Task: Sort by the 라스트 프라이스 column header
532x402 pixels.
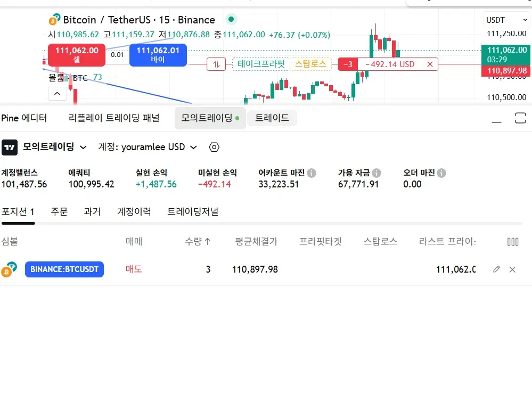Action: coord(447,242)
